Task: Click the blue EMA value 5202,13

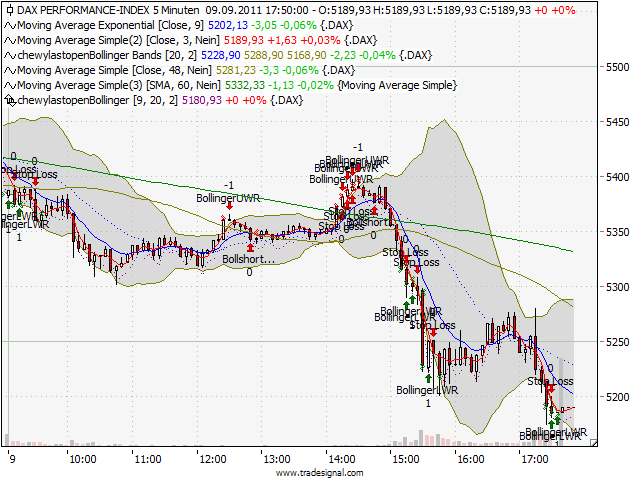Action: [x=228, y=25]
